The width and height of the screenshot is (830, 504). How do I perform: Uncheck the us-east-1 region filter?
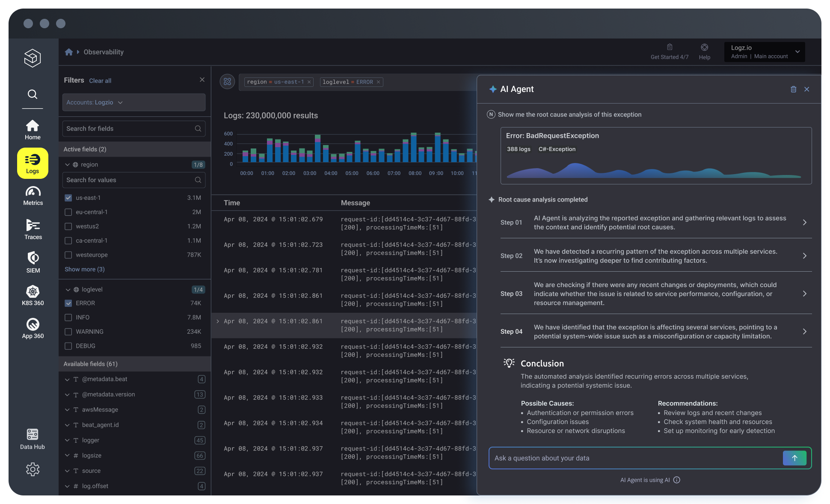tap(68, 198)
